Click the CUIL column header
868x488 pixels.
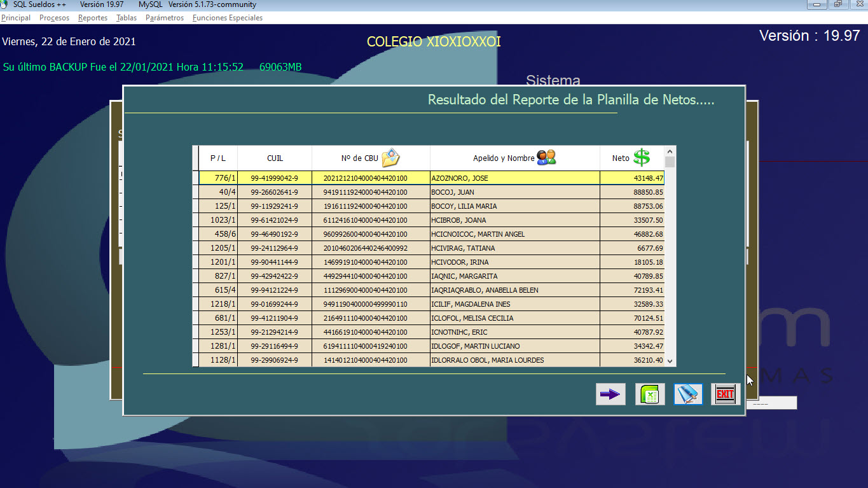pyautogui.click(x=275, y=158)
